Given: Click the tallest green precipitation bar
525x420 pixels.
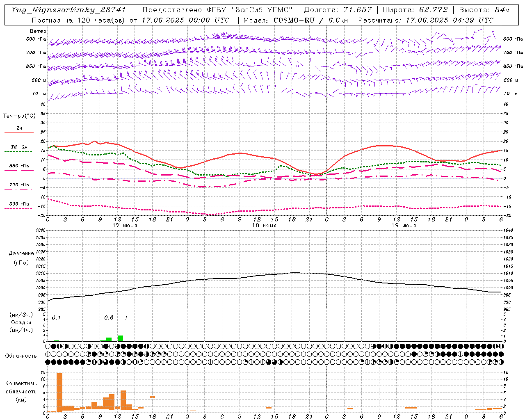Looking at the screenshot, I should 120,338.
